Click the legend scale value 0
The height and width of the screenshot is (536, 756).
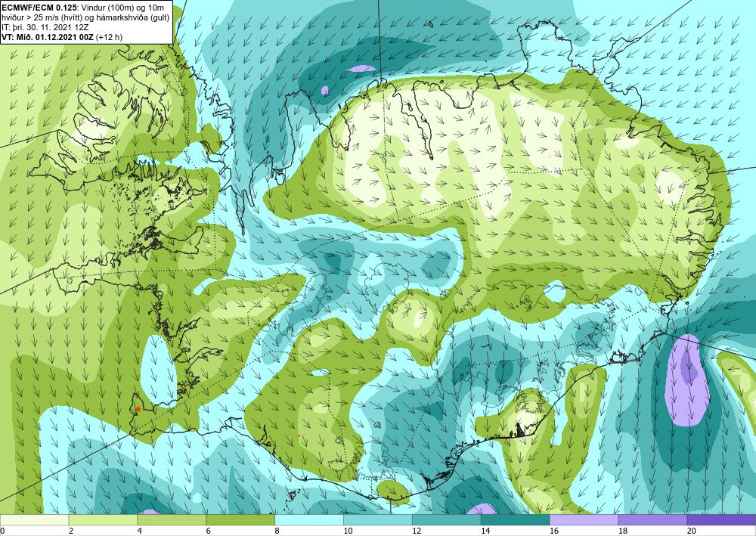(x=2, y=531)
